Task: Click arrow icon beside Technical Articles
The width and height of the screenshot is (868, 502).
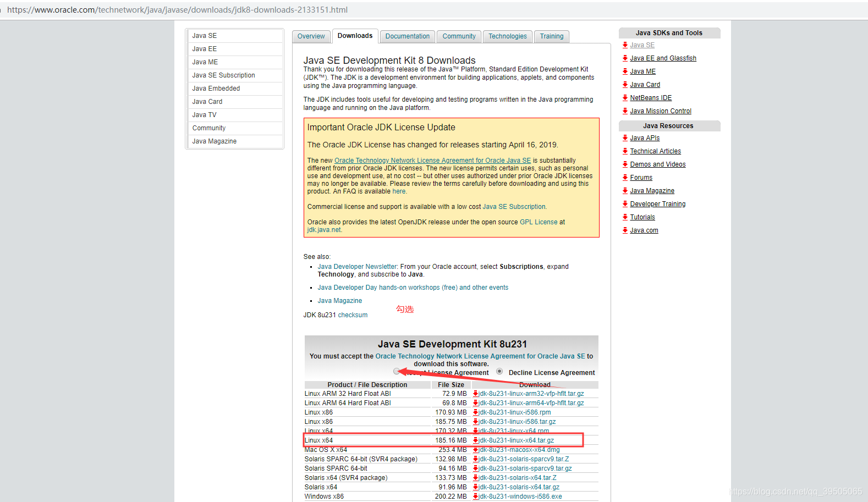Action: coord(625,151)
